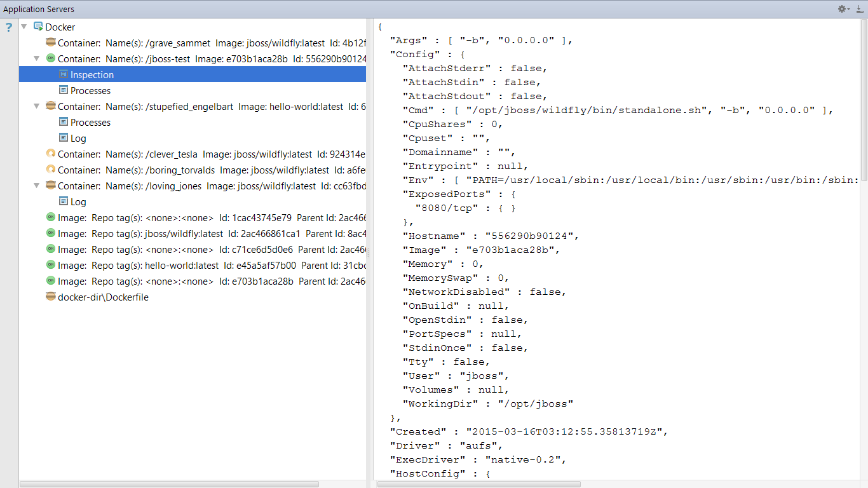The image size is (868, 488).
Task: Click the image c71ce6d5d0e6 icon
Action: [51, 249]
